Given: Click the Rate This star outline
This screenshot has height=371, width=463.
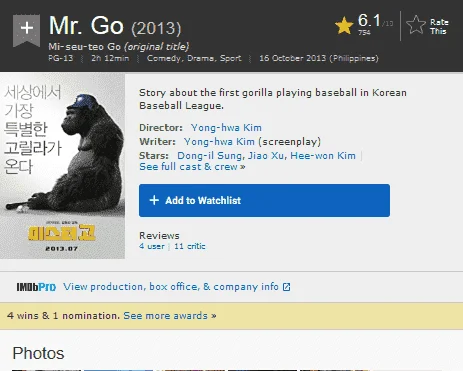Looking at the screenshot, I should pos(416,25).
